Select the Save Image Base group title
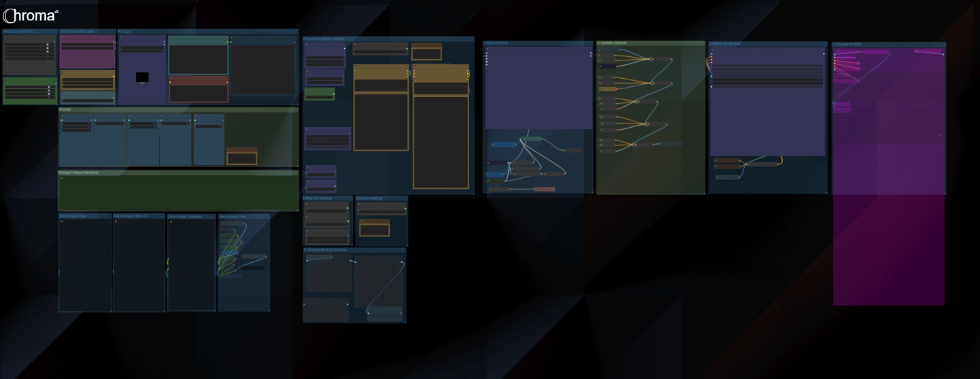This screenshot has width=980, height=379. [x=73, y=216]
